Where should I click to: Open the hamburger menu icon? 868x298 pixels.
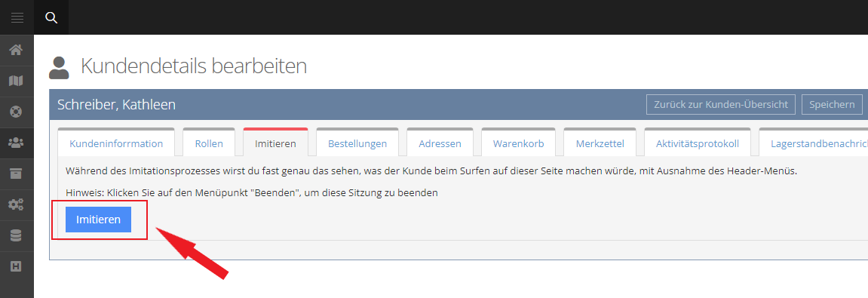(17, 17)
